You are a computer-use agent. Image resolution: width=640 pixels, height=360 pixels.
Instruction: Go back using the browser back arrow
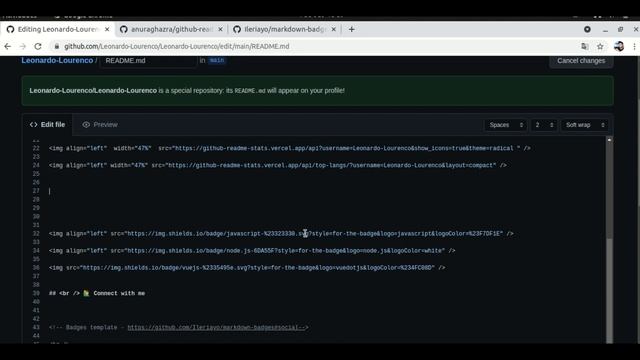pos(7,47)
